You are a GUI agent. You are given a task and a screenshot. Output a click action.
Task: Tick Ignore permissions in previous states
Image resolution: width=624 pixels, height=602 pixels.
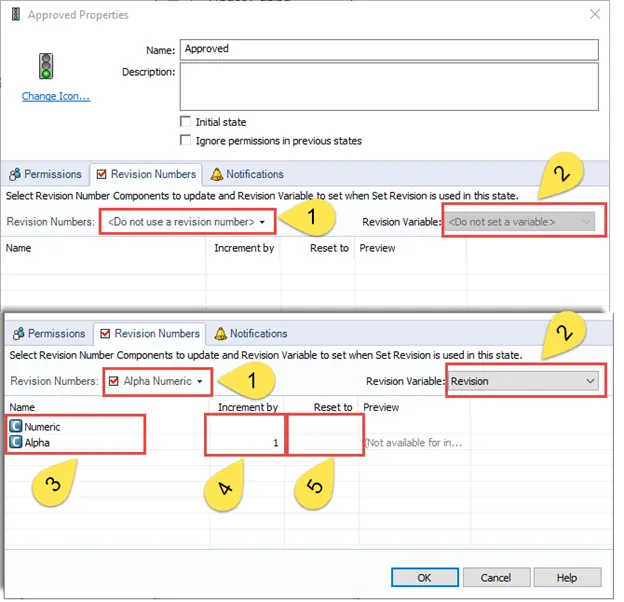pos(185,140)
